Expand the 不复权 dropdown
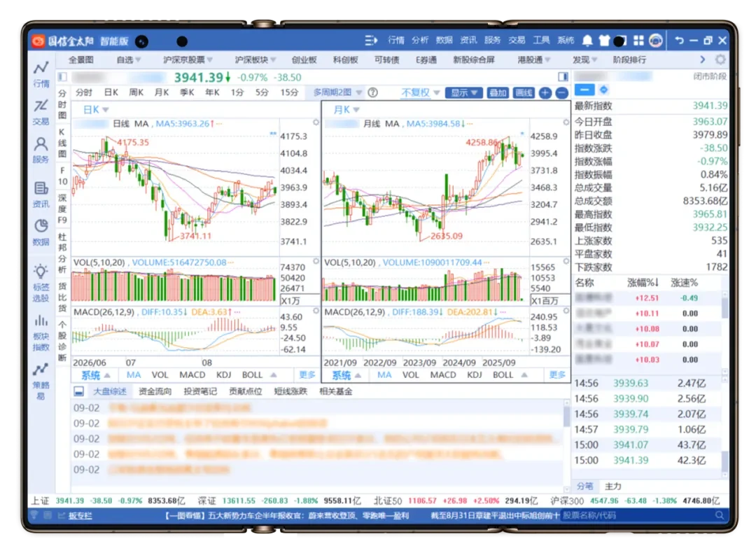 click(421, 92)
